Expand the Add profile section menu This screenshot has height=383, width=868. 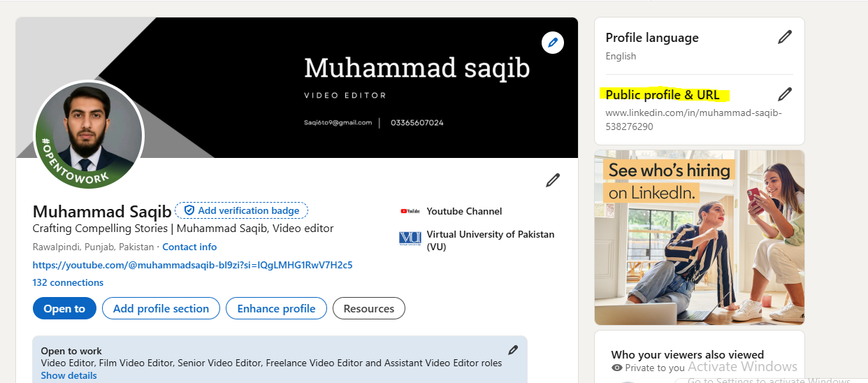[x=161, y=308]
